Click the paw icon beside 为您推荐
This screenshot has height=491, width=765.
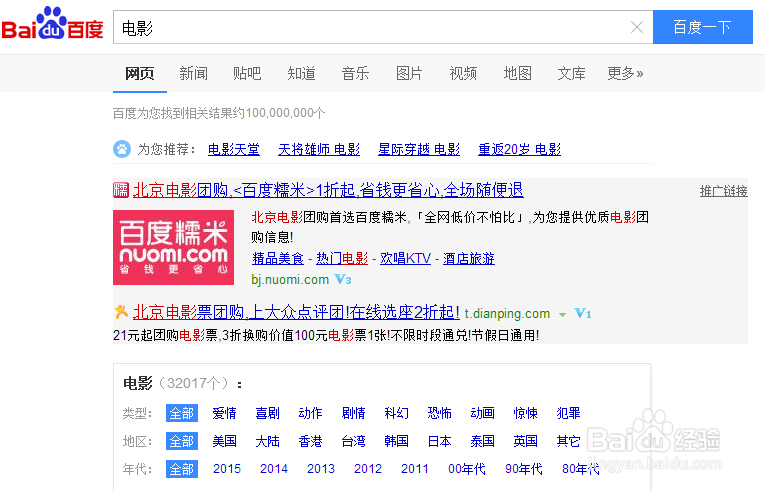tap(122, 149)
